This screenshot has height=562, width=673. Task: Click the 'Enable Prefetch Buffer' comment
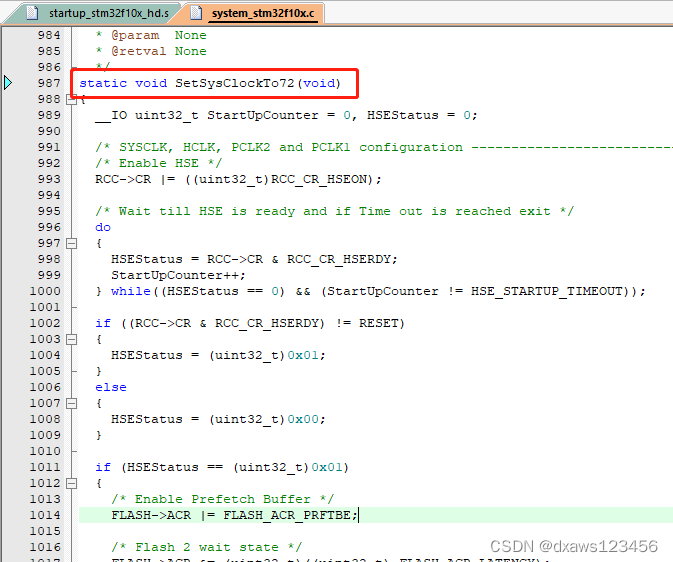[222, 499]
